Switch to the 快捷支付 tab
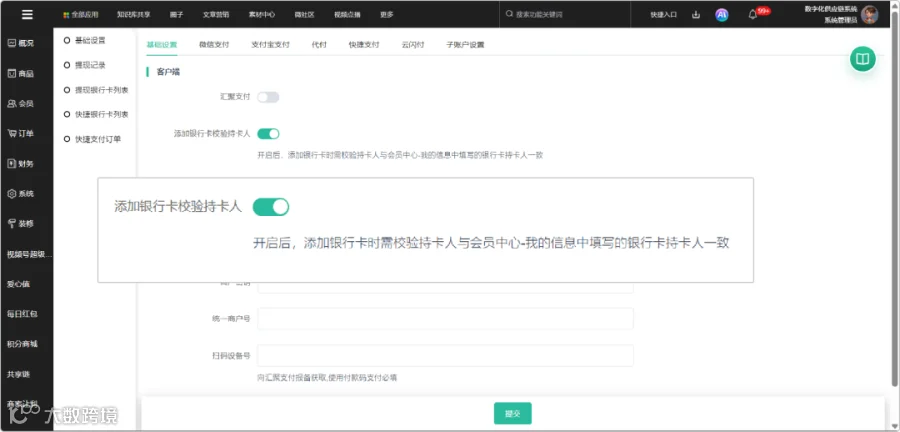The width and height of the screenshot is (900, 432). tap(364, 45)
